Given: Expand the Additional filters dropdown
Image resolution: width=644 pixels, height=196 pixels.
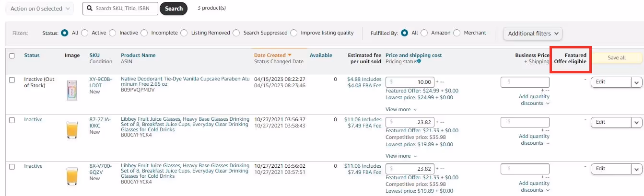Looking at the screenshot, I should 532,34.
